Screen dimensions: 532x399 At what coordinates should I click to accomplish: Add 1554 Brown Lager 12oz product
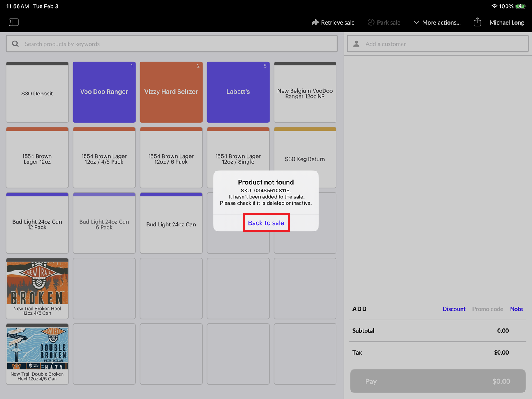[37, 158]
